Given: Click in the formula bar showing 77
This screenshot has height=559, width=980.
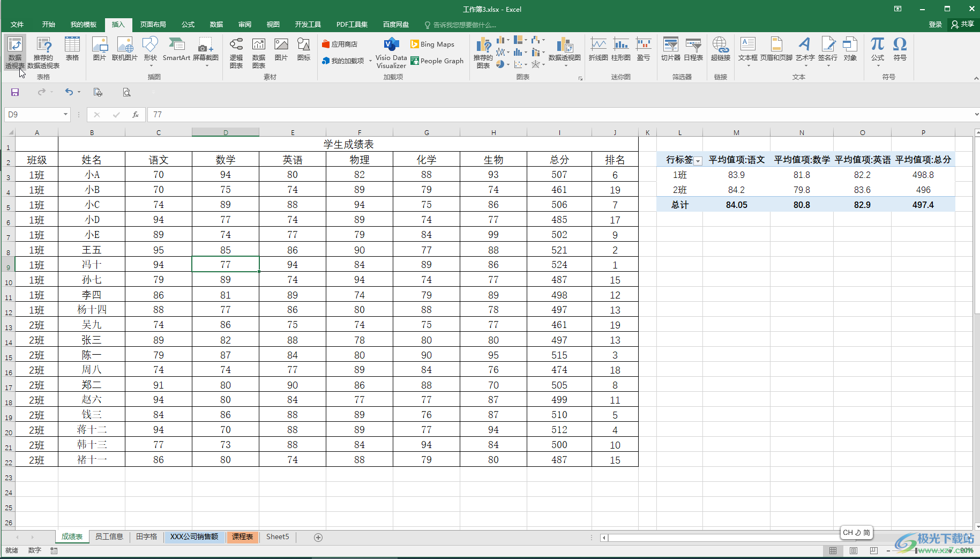Looking at the screenshot, I should 560,114.
